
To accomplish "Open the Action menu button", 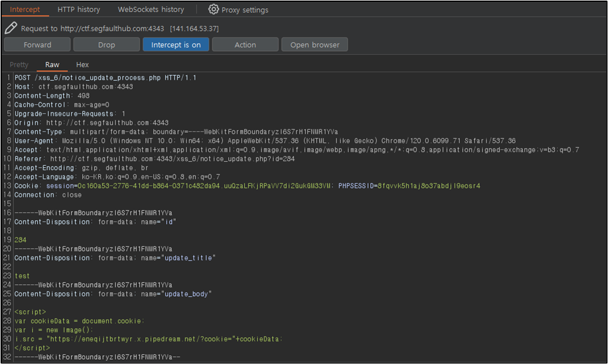I will coord(245,45).
